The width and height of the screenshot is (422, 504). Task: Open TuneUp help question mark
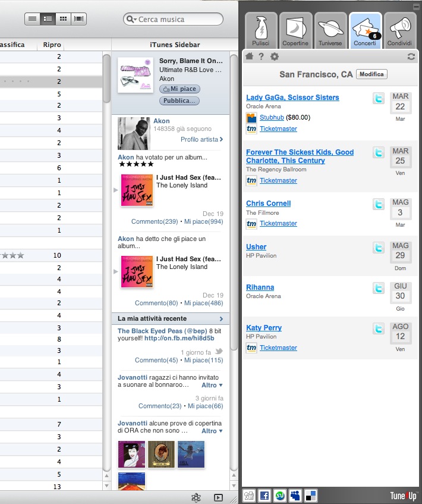[261, 57]
